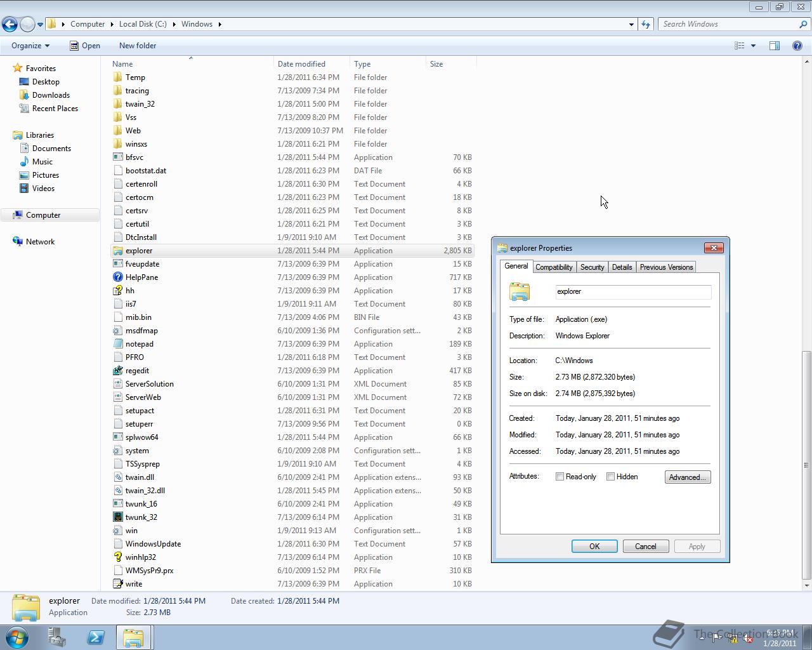Click the scrollbar down arrow

(x=807, y=585)
